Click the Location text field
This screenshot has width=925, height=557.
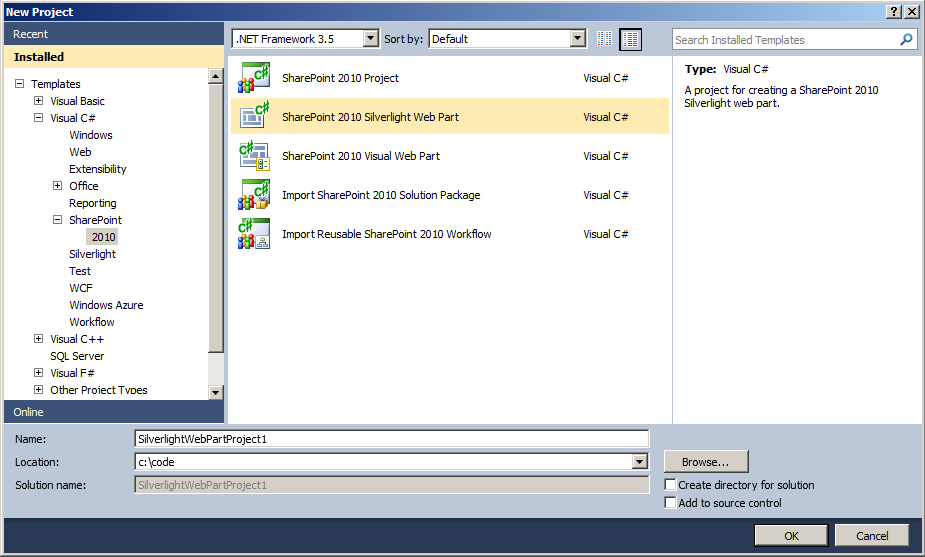tap(383, 462)
